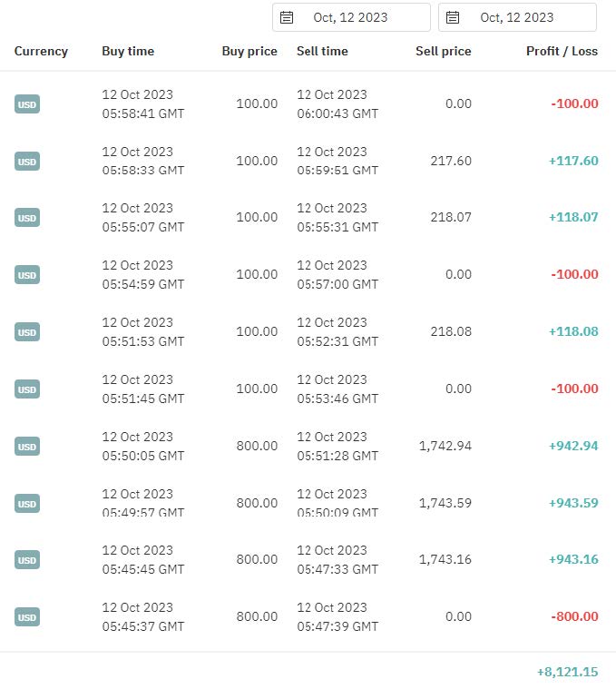Select the -800.00 loss value

574,616
